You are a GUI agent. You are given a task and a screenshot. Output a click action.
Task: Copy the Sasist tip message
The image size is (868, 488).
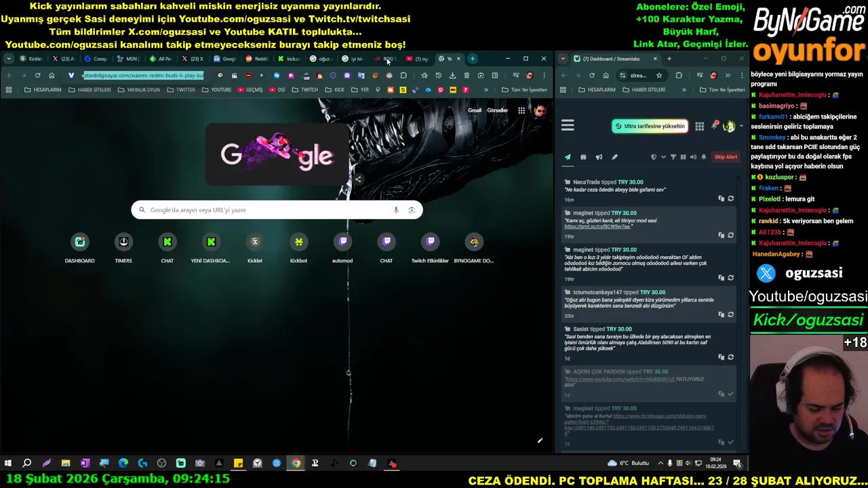(721, 357)
